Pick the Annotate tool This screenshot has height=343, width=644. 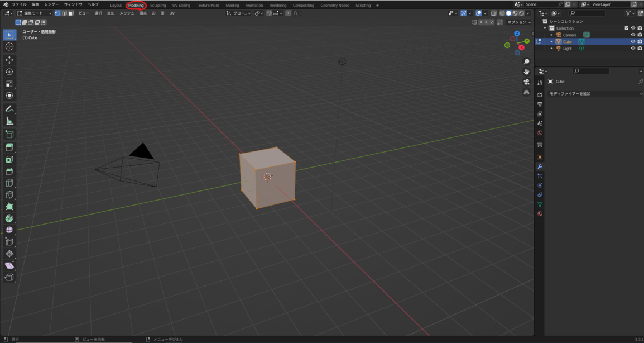[x=9, y=109]
